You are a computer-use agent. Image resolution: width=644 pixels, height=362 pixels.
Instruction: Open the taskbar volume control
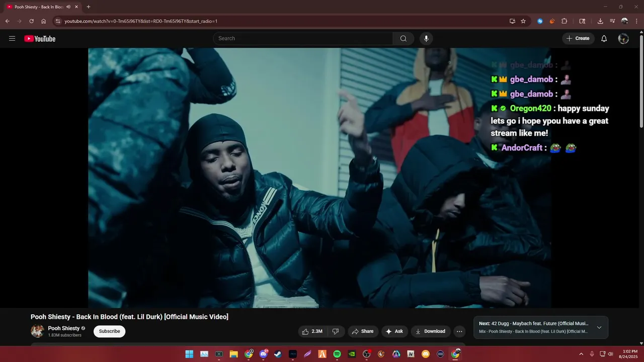(610, 354)
